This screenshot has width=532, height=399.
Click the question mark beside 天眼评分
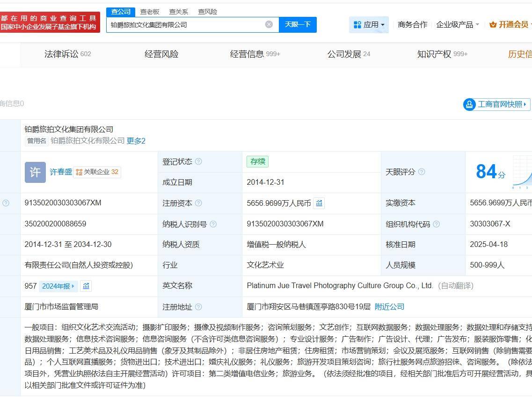click(x=422, y=172)
